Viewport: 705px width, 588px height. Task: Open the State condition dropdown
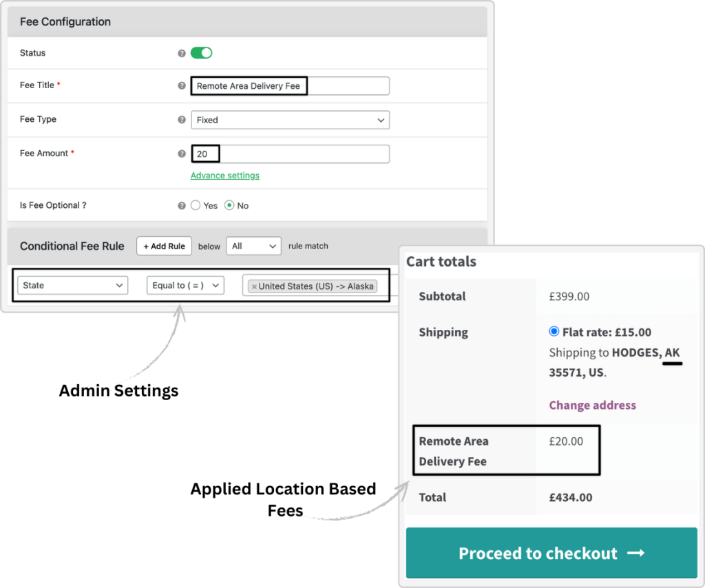point(72,285)
